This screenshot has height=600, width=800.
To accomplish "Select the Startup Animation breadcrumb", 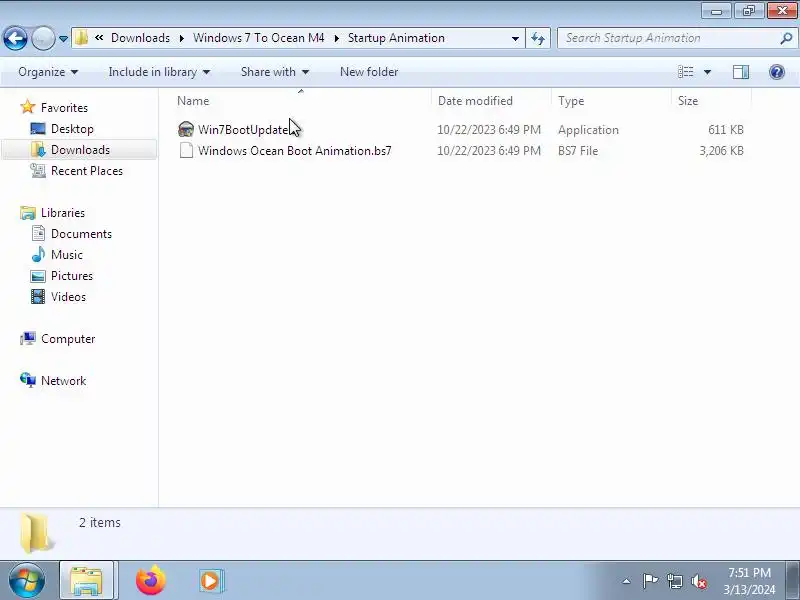I will coord(396,38).
